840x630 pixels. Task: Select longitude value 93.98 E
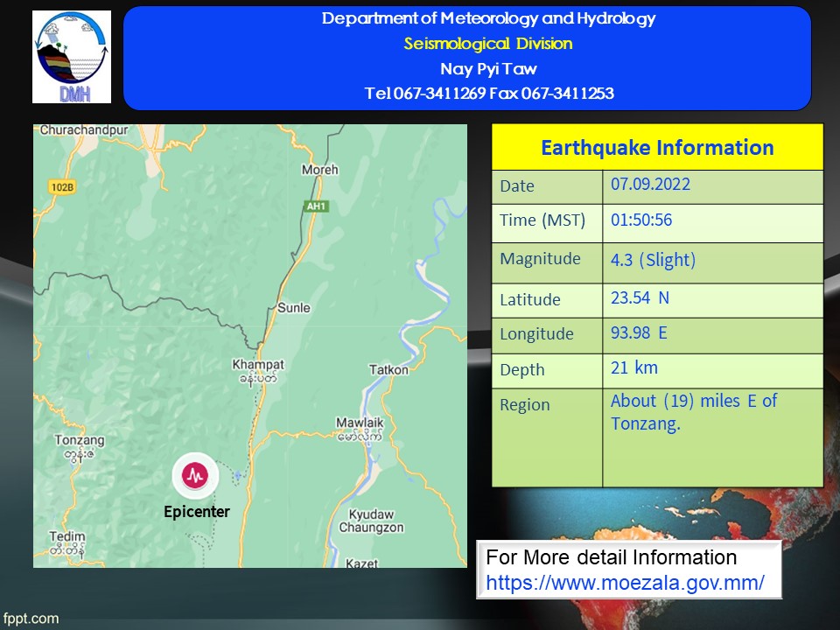pyautogui.click(x=639, y=332)
